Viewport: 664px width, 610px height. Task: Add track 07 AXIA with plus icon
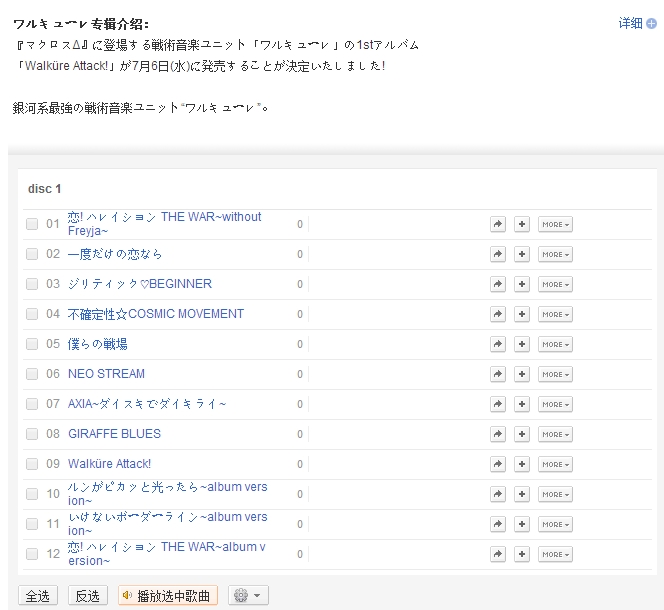[x=522, y=404]
